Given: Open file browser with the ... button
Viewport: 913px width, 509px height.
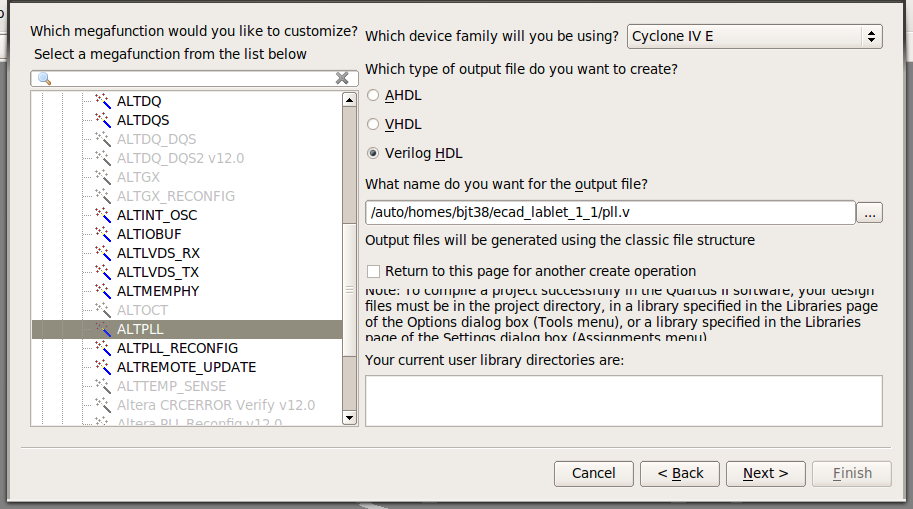Looking at the screenshot, I should click(870, 213).
